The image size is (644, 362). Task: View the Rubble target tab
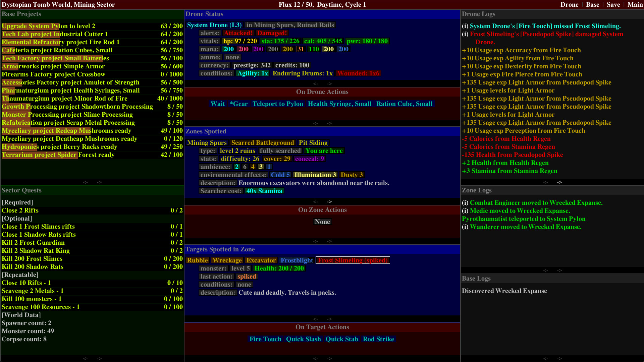tap(198, 260)
